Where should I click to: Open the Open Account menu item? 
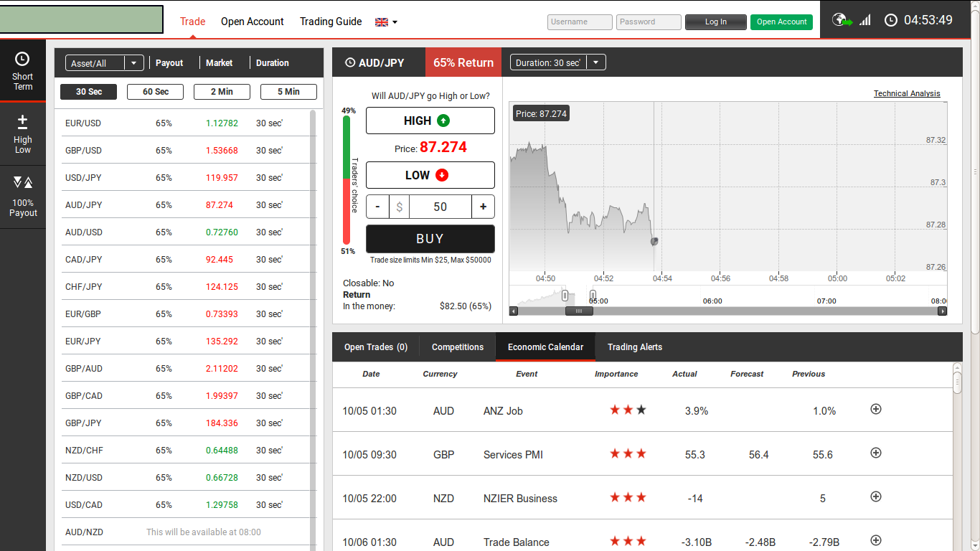click(253, 22)
